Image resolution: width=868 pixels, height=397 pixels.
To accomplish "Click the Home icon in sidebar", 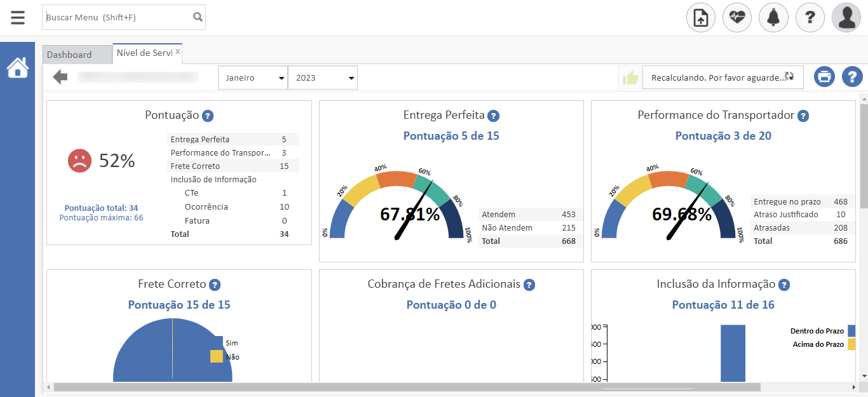I will pos(18,67).
